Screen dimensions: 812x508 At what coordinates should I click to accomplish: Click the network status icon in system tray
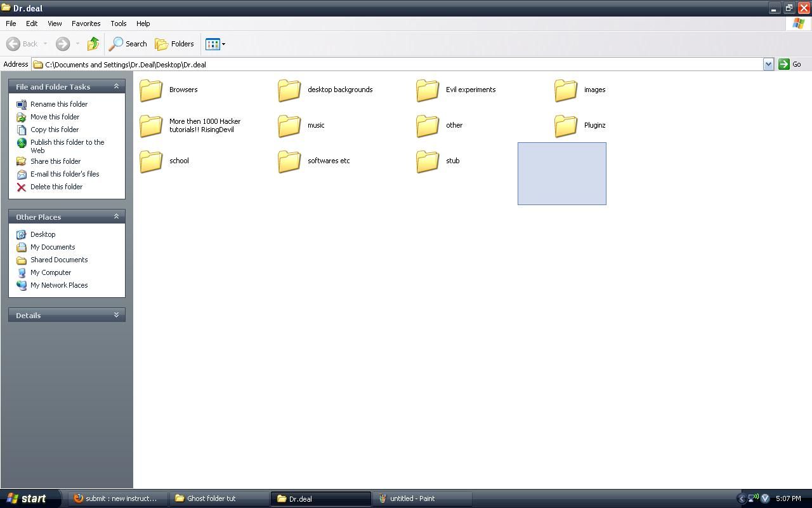point(753,498)
